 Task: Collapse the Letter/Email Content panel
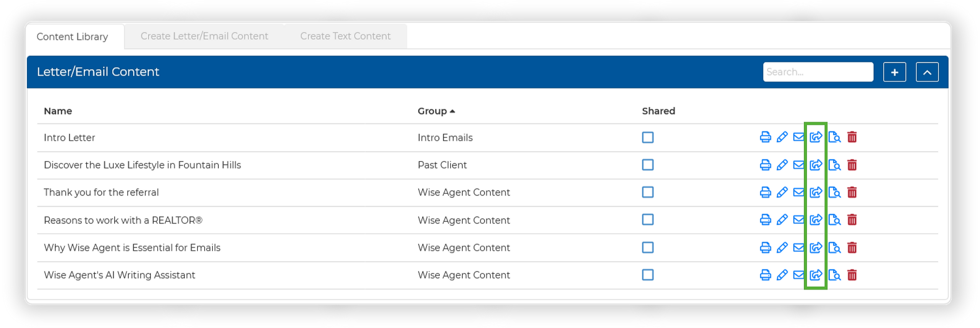pyautogui.click(x=927, y=72)
